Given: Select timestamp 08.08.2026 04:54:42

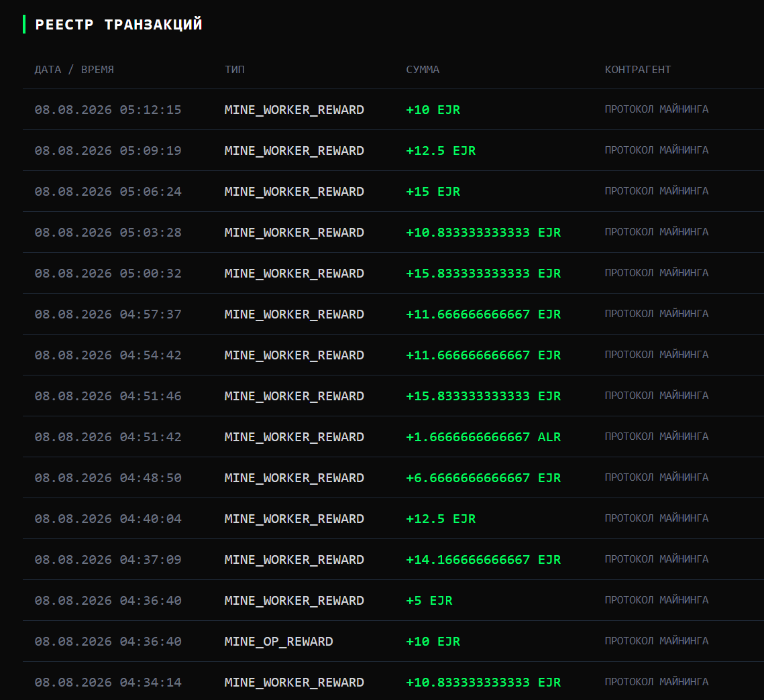Looking at the screenshot, I should (x=108, y=355).
